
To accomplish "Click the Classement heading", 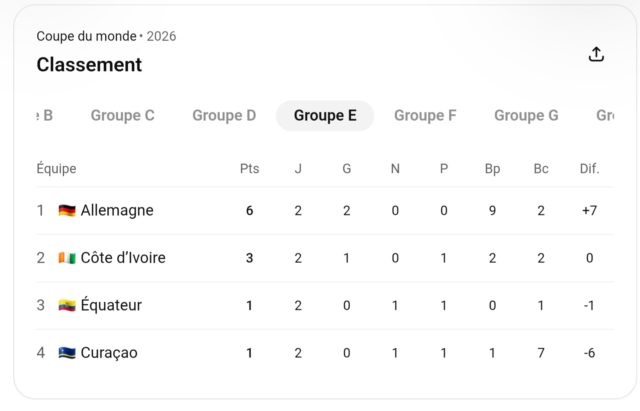I will (x=89, y=64).
